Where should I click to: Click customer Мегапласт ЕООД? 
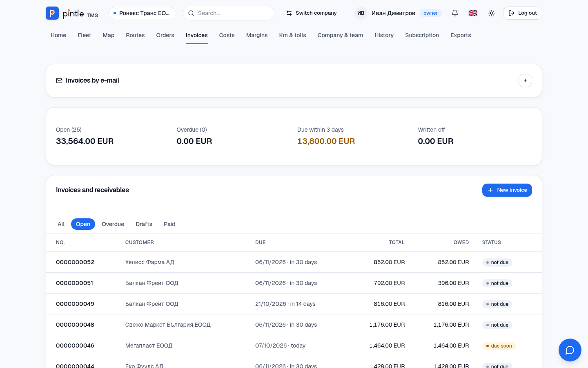[x=149, y=346]
